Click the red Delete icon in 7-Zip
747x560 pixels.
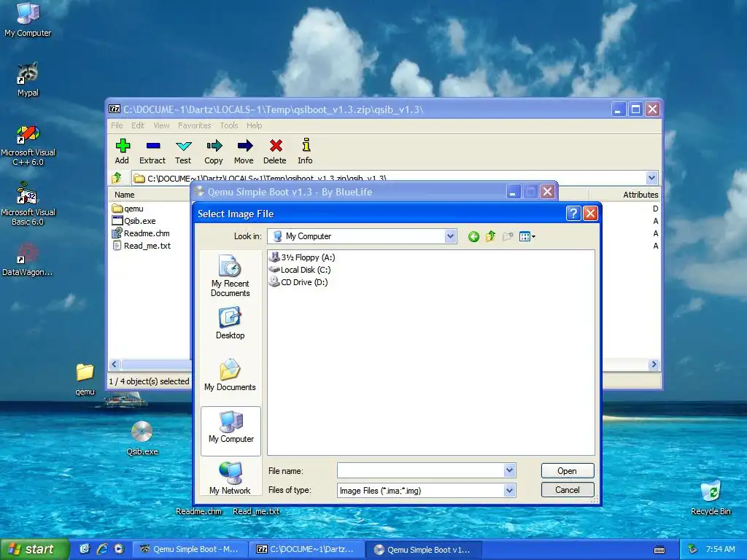point(275,151)
